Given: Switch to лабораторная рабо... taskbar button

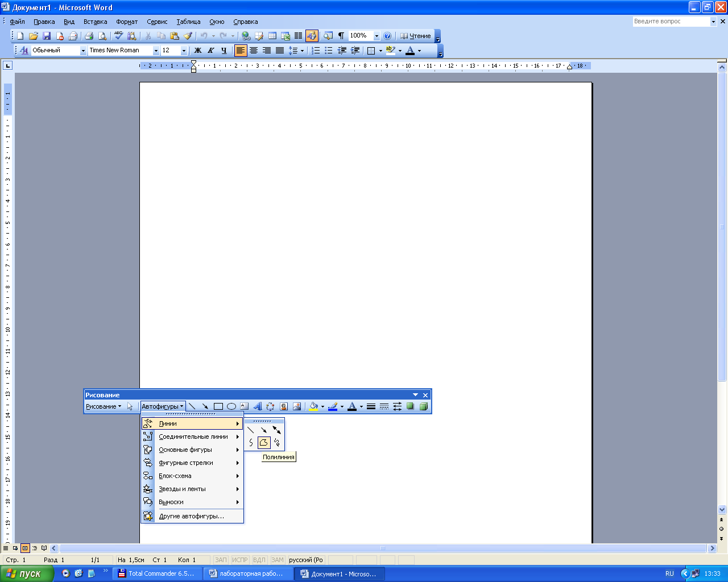Looking at the screenshot, I should 249,573.
